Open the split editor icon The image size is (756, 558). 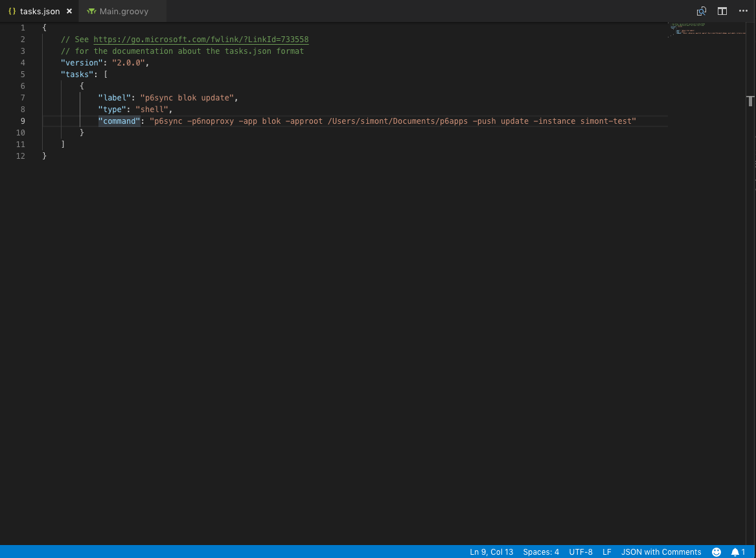pyautogui.click(x=722, y=11)
